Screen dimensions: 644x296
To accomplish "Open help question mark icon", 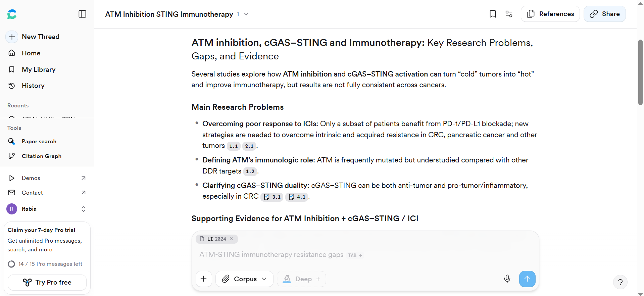I will coord(620,282).
